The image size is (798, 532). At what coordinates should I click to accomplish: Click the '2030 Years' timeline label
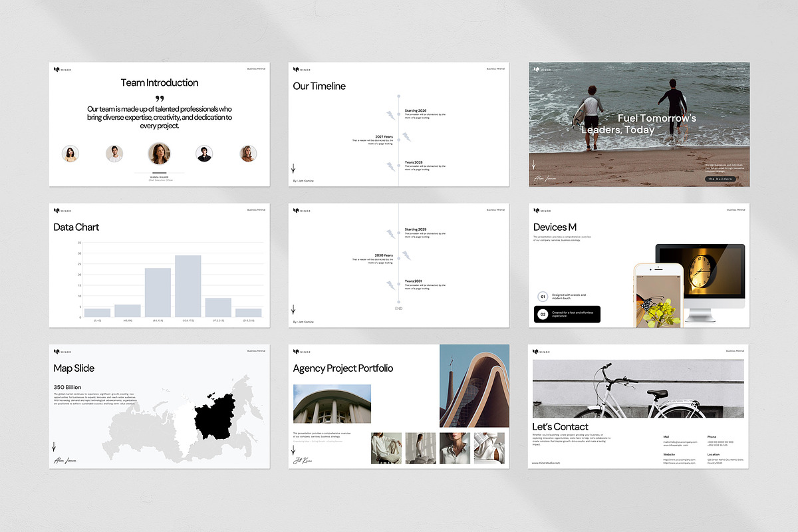pos(384,255)
